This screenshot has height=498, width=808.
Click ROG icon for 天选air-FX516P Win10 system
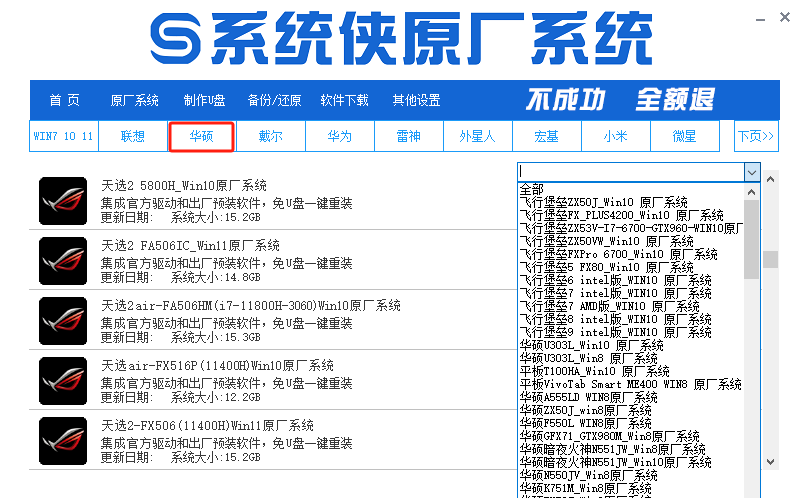tap(63, 381)
